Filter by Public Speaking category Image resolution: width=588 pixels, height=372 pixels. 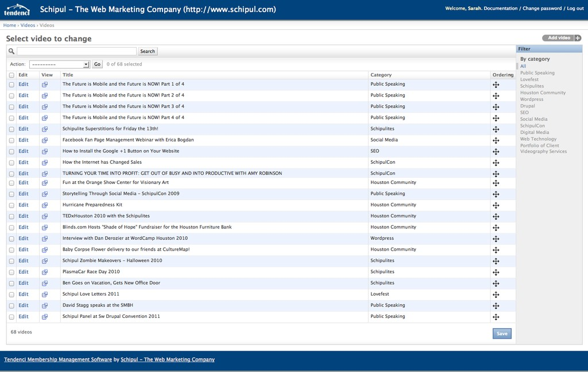pyautogui.click(x=537, y=73)
